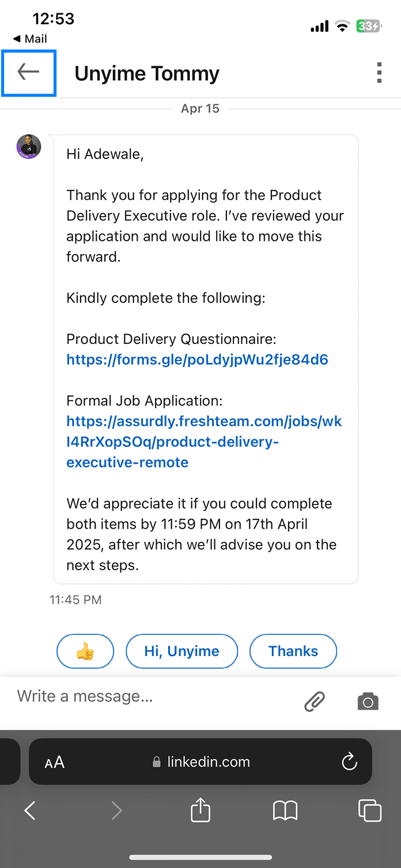Open Safari bookmarks book icon
Viewport: 401px width, 868px height.
click(285, 811)
